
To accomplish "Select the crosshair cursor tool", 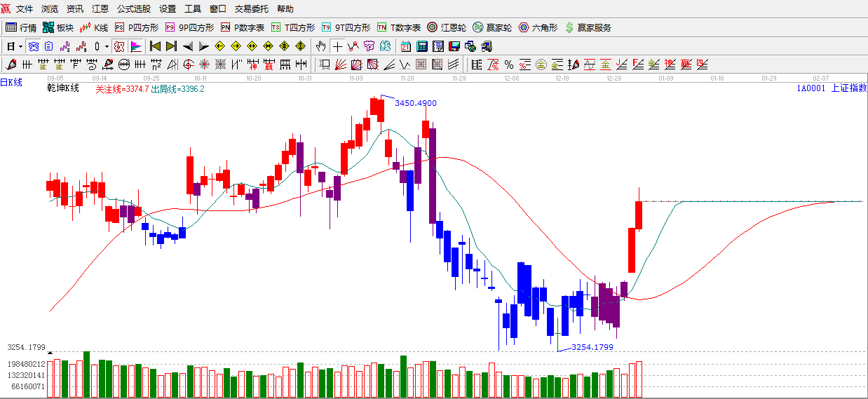I will tap(337, 46).
